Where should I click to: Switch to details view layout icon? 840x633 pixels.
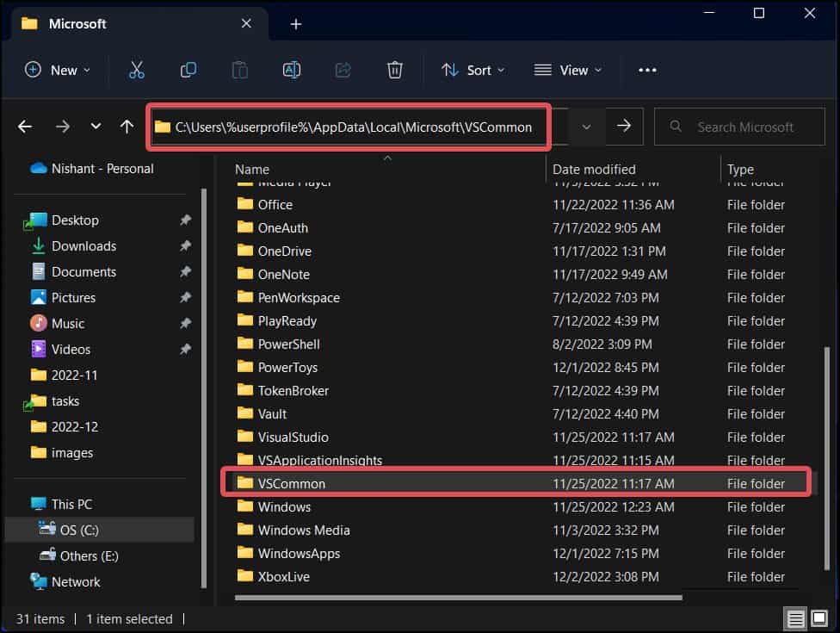pyautogui.click(x=795, y=618)
